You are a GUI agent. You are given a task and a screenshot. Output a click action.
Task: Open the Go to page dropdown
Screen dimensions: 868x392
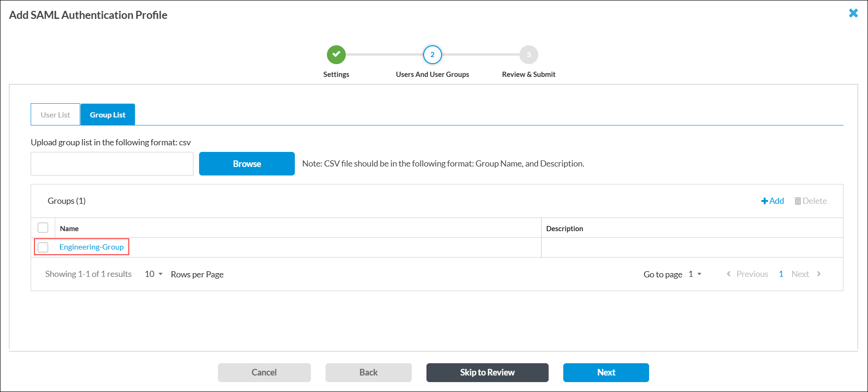[x=694, y=274]
